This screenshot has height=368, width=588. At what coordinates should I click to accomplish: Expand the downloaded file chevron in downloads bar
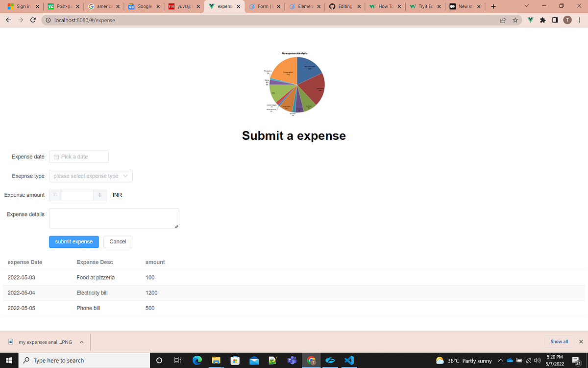coord(82,342)
